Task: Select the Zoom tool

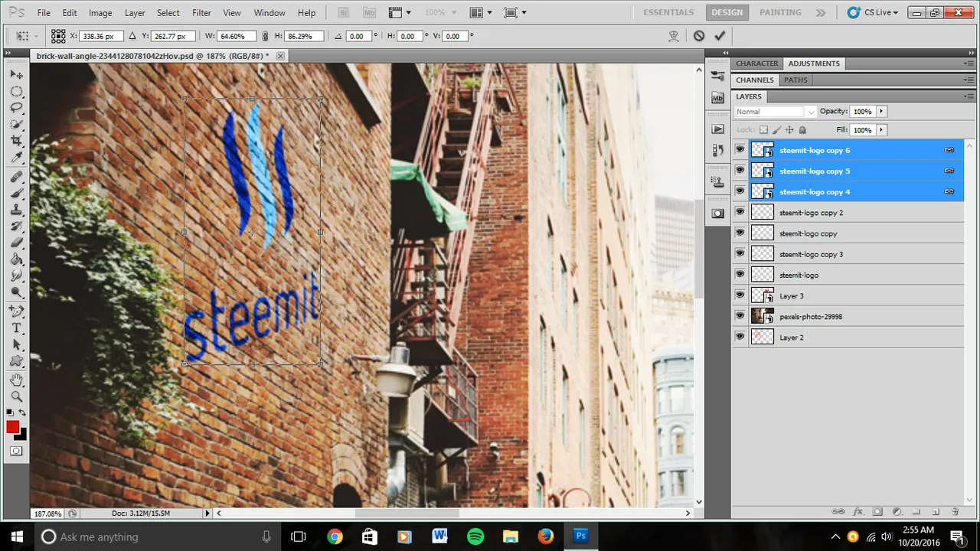Action: (x=16, y=396)
